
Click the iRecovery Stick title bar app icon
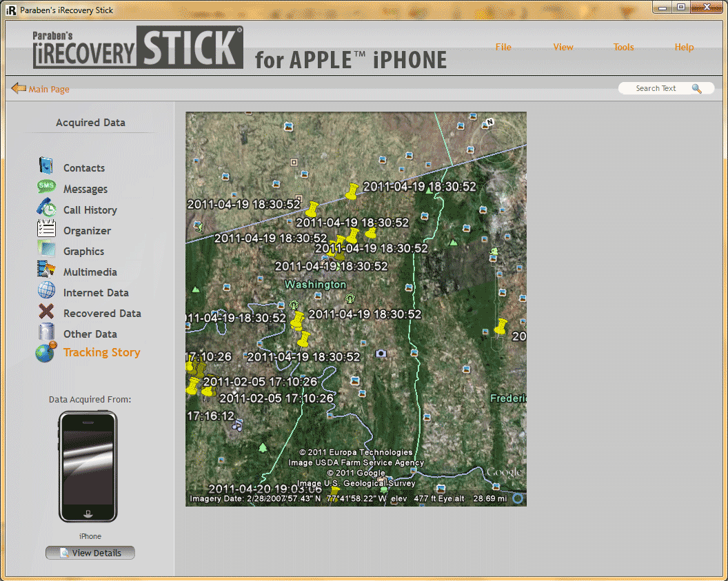coord(10,10)
